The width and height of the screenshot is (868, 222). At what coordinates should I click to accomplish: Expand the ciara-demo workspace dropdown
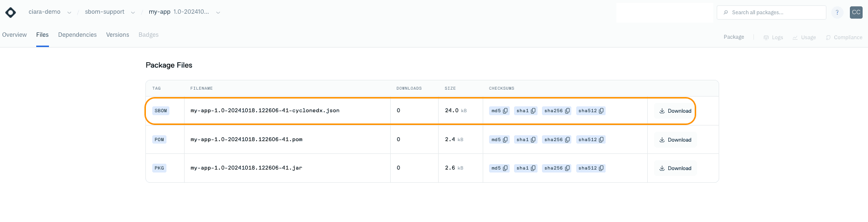click(69, 13)
